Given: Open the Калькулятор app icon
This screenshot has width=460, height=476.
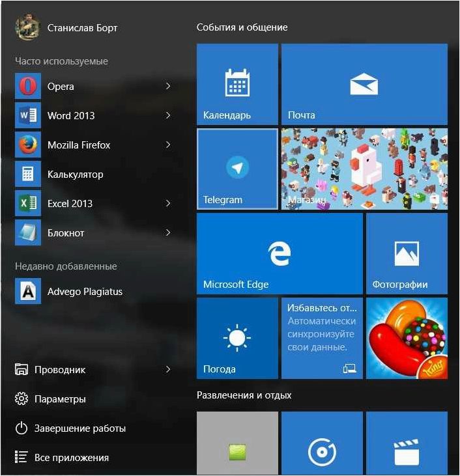Looking at the screenshot, I should point(27,174).
